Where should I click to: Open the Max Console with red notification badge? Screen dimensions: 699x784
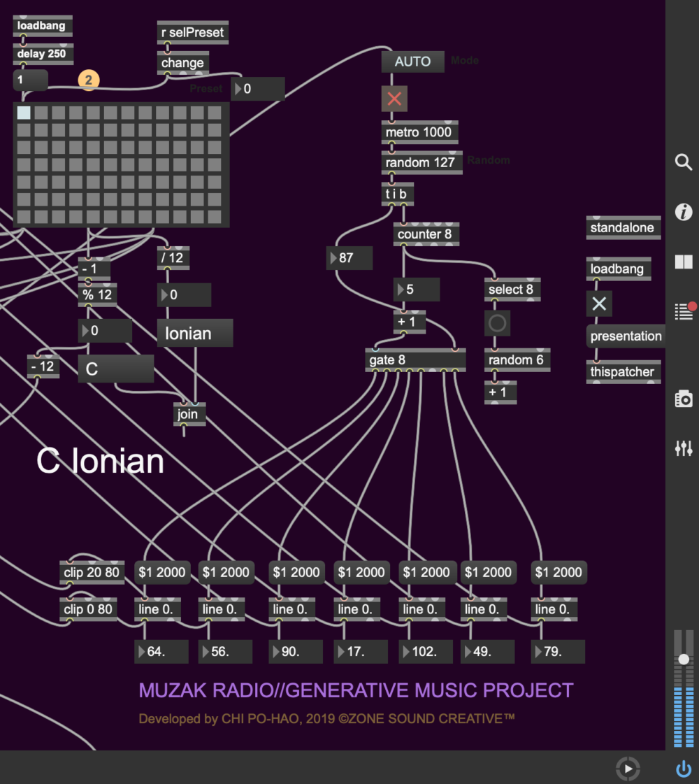[682, 311]
